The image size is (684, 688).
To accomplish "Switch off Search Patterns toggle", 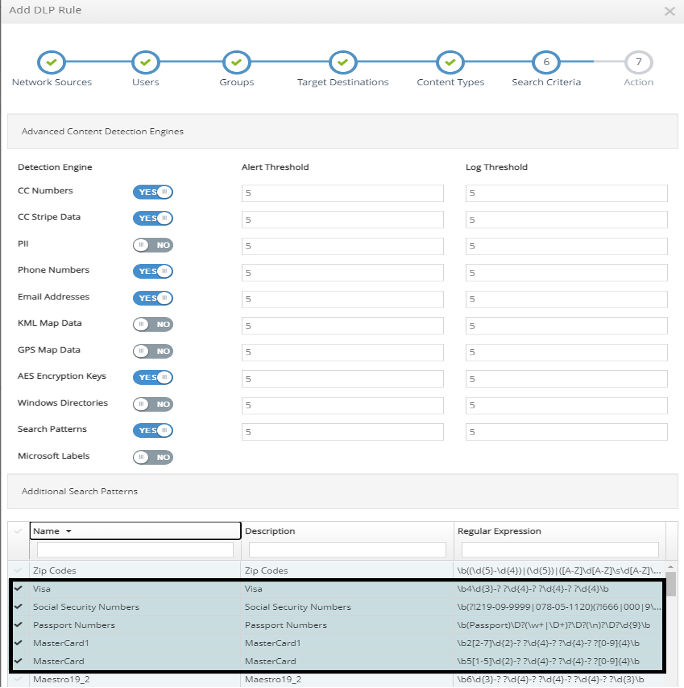I will [x=153, y=431].
